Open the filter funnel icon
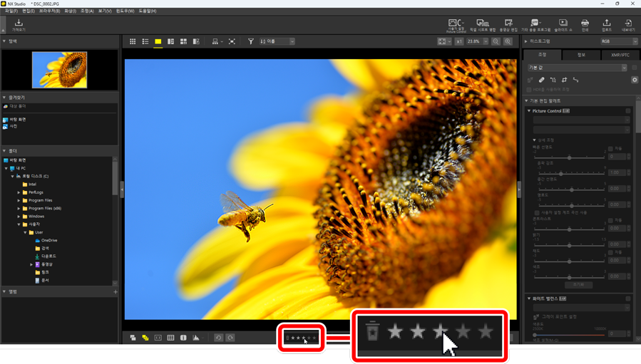Viewport: 641px width, 364px height. coord(250,42)
